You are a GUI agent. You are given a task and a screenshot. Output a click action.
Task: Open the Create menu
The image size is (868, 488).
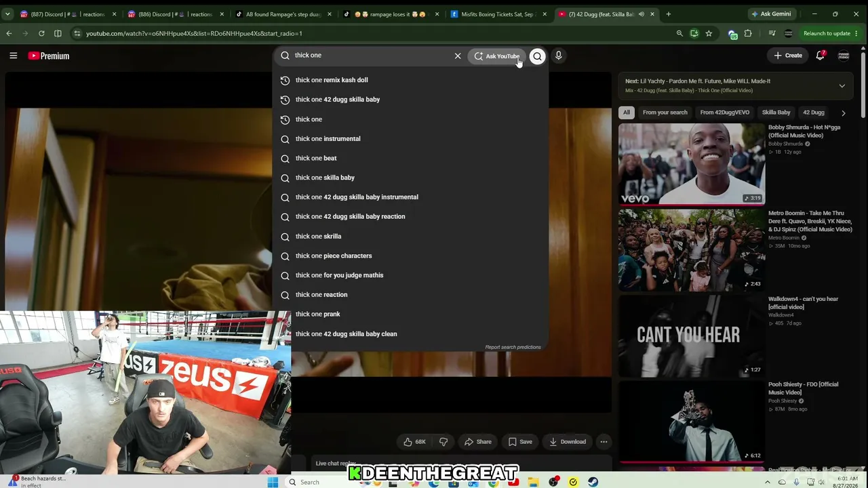click(x=789, y=56)
